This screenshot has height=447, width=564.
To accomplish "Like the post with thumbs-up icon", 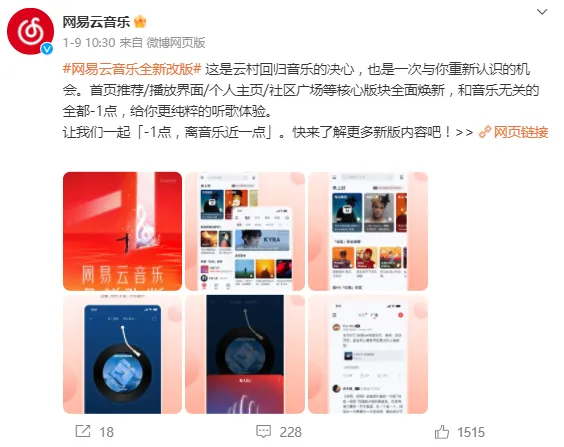I will [x=442, y=432].
